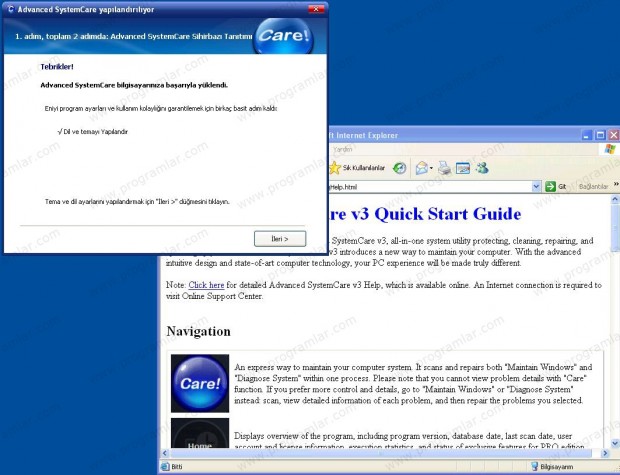This screenshot has height=475, width=620.
Task: Open the Mail icon dropdown arrow
Action: 431,168
